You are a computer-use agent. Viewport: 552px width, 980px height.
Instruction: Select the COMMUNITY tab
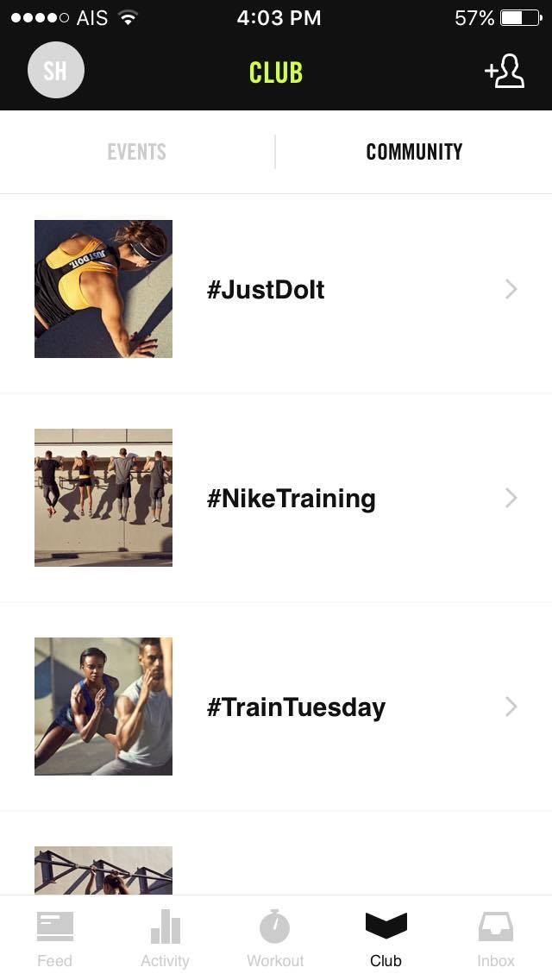click(414, 152)
